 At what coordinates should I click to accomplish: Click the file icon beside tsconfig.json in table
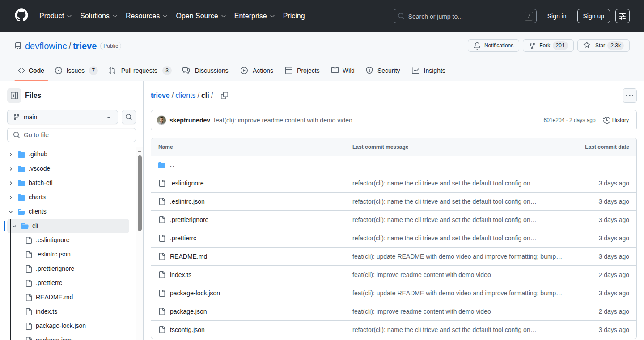pyautogui.click(x=162, y=330)
